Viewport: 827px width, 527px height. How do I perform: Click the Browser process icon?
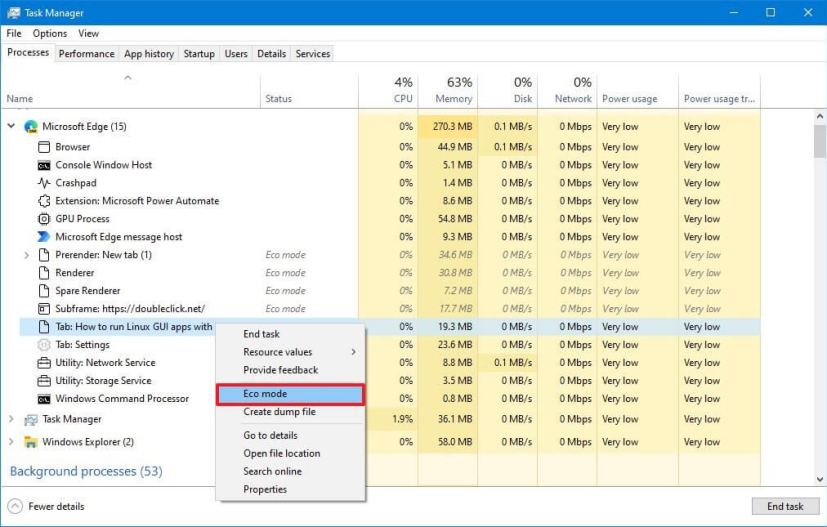point(44,147)
